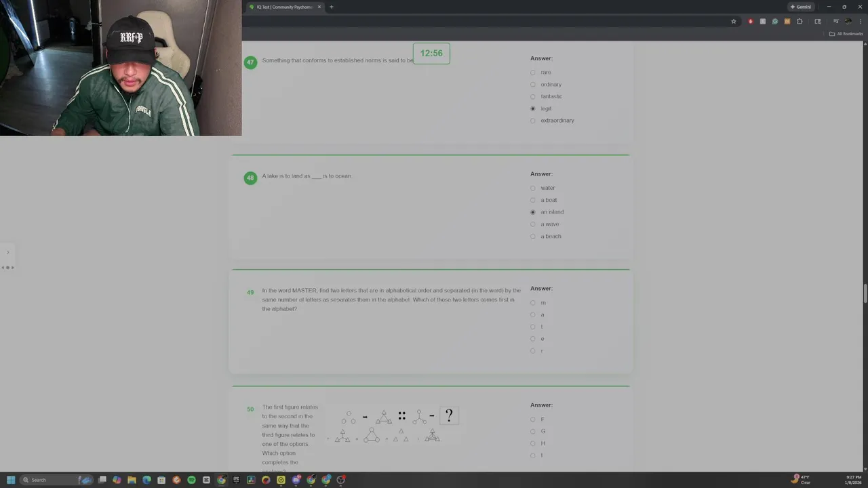
Task: Select option H for question 50
Action: [x=532, y=443]
